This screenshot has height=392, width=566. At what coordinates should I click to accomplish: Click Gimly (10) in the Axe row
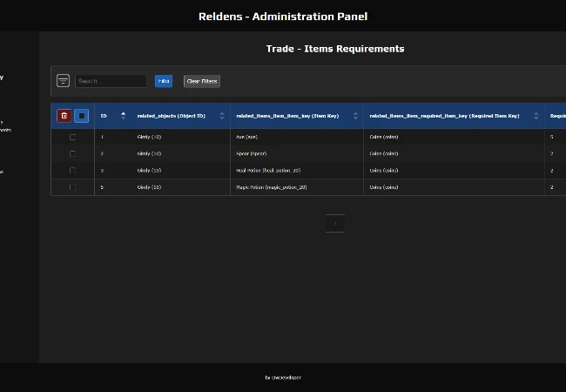[149, 137]
